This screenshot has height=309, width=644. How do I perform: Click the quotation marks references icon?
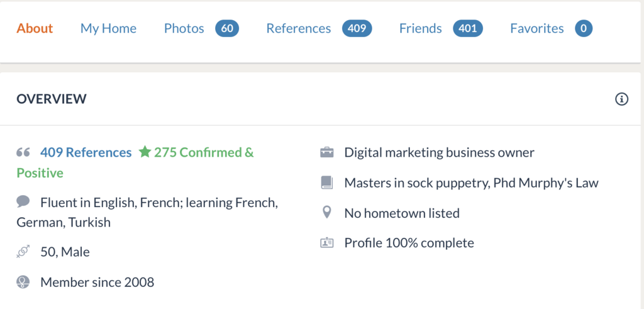click(x=23, y=153)
